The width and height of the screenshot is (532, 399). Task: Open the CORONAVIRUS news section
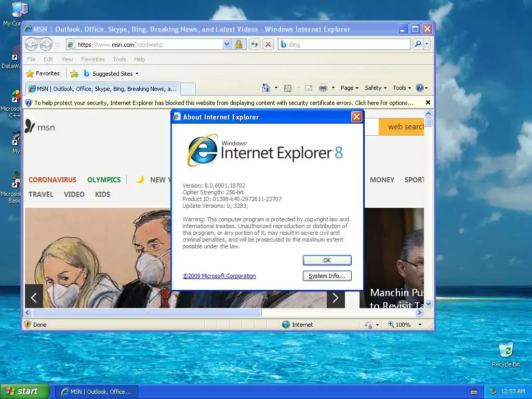(x=52, y=180)
